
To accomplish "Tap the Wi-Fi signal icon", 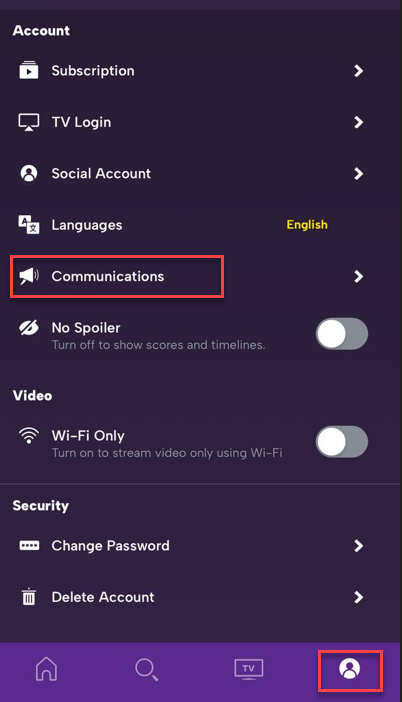I will pyautogui.click(x=29, y=435).
